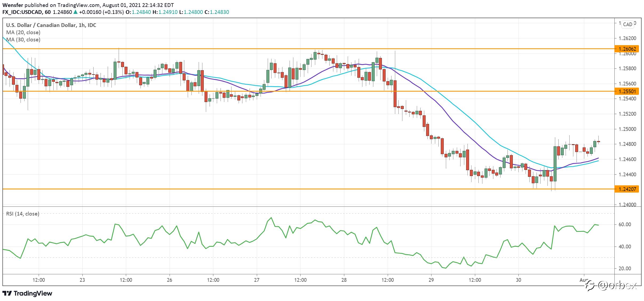Viewport: 644px width, 301px height.
Task: Click the 60.00 RSI axis label
Action: [x=625, y=225]
